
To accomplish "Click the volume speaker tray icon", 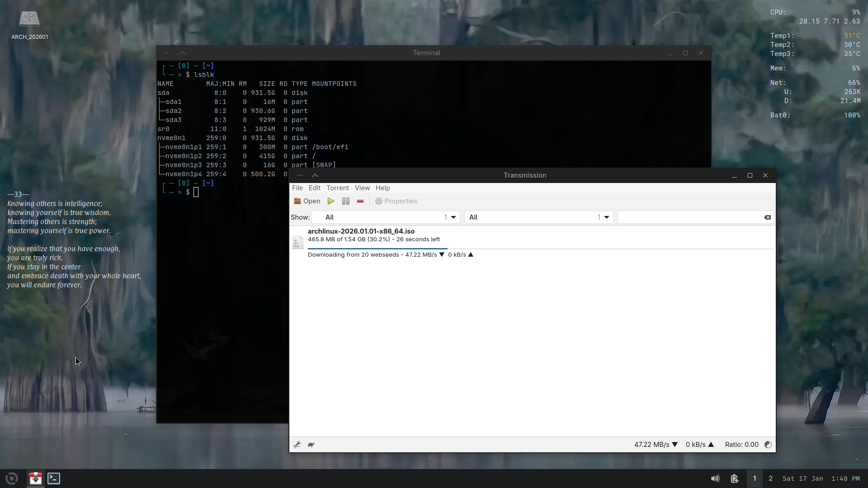I will click(715, 479).
